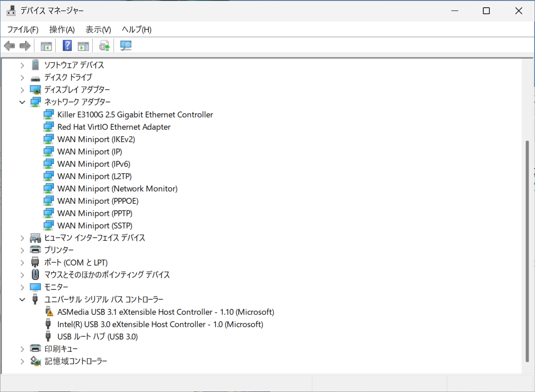Collapse the ネットワーク アダプター node
The width and height of the screenshot is (535, 392).
(22, 102)
